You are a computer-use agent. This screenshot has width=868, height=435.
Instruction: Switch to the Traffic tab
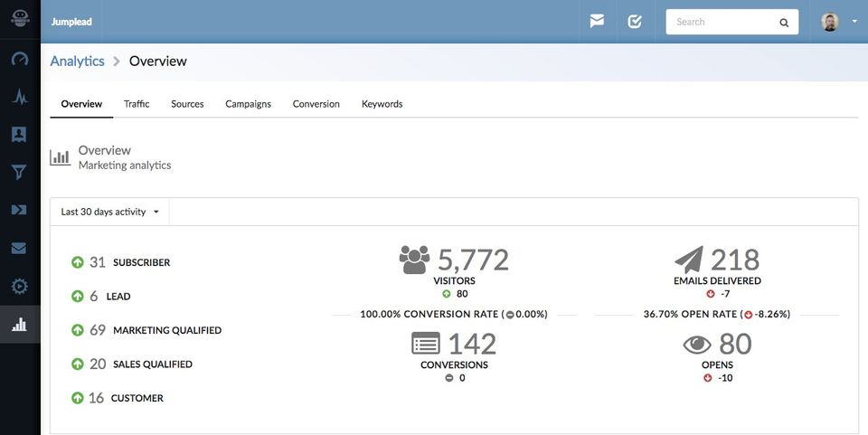point(137,104)
